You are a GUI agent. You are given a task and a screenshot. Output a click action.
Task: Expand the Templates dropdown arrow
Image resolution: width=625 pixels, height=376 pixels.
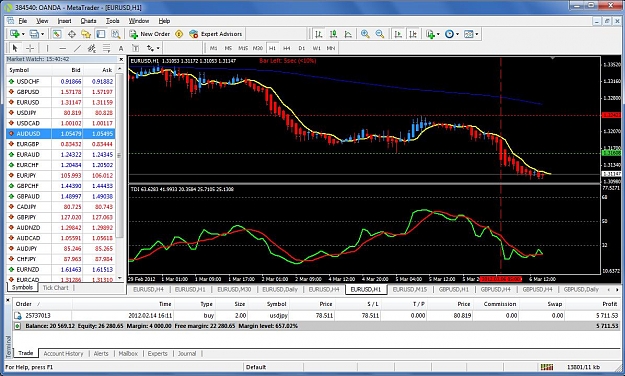point(477,34)
